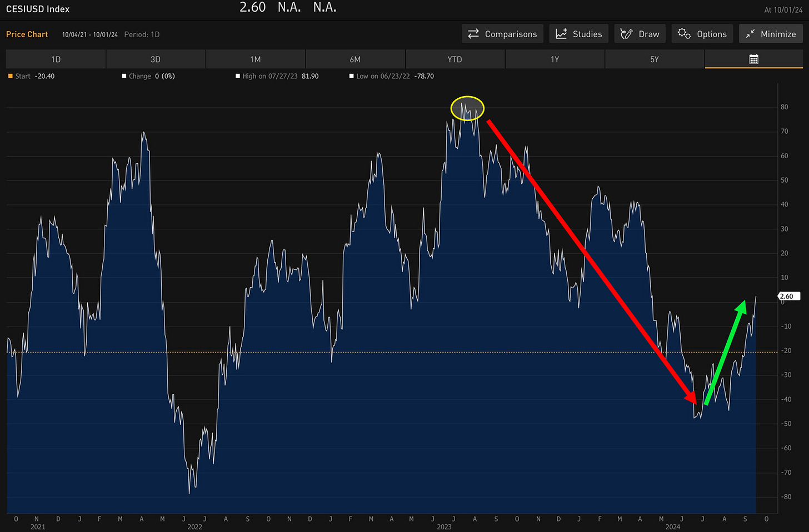
Task: Click the CESIUSD Index title
Action: coord(38,9)
